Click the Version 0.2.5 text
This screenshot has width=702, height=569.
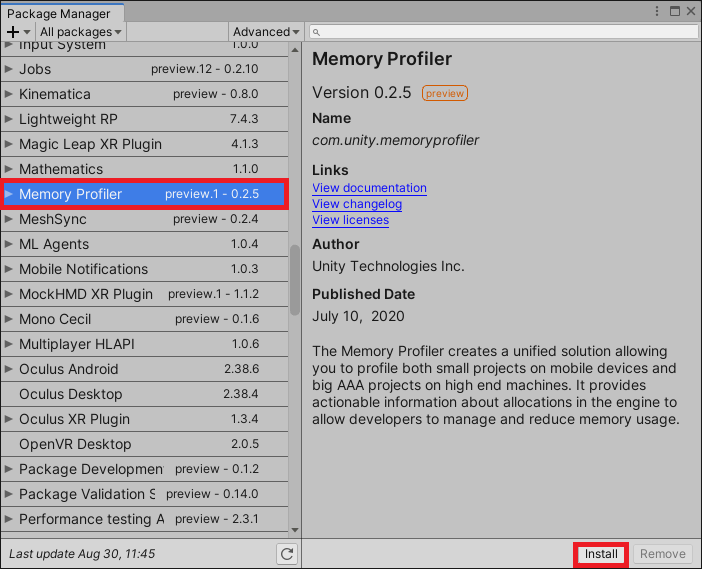[x=361, y=93]
